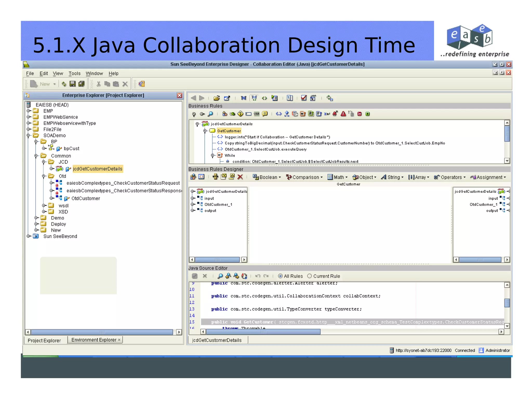This screenshot has width=532, height=399.
Task: Switch to Environment Explorer tab
Action: (95, 340)
